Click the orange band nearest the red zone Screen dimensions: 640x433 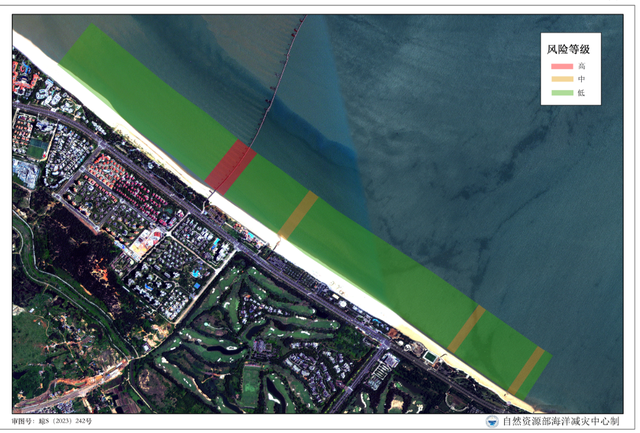pyautogui.click(x=298, y=215)
